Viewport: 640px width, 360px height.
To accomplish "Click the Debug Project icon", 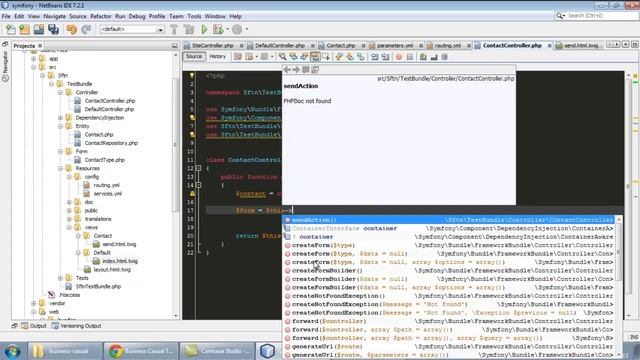I will point(218,29).
